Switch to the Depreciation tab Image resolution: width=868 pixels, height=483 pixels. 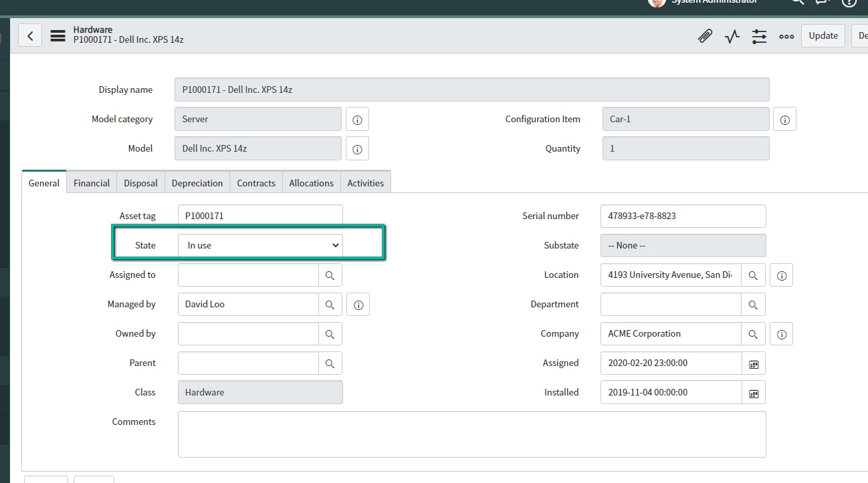(197, 183)
